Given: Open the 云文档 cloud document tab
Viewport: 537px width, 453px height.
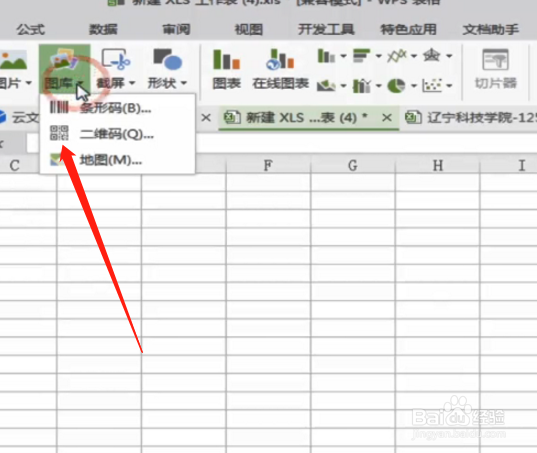Looking at the screenshot, I should pos(19,118).
